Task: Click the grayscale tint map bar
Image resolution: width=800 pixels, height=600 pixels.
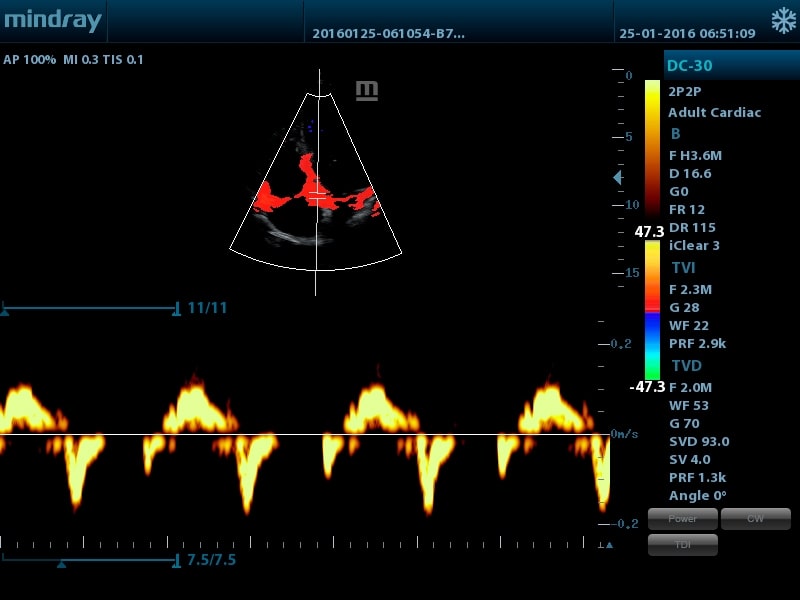Action: click(x=653, y=149)
